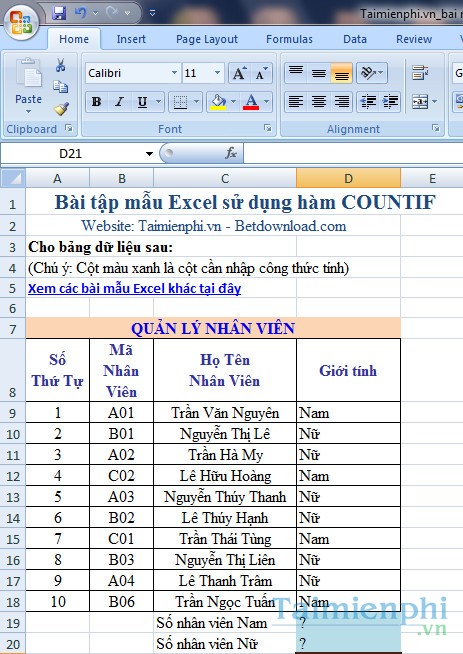Image resolution: width=463 pixels, height=654 pixels.
Task: Open the Merge & Center dropdown arrow
Action: point(435,101)
